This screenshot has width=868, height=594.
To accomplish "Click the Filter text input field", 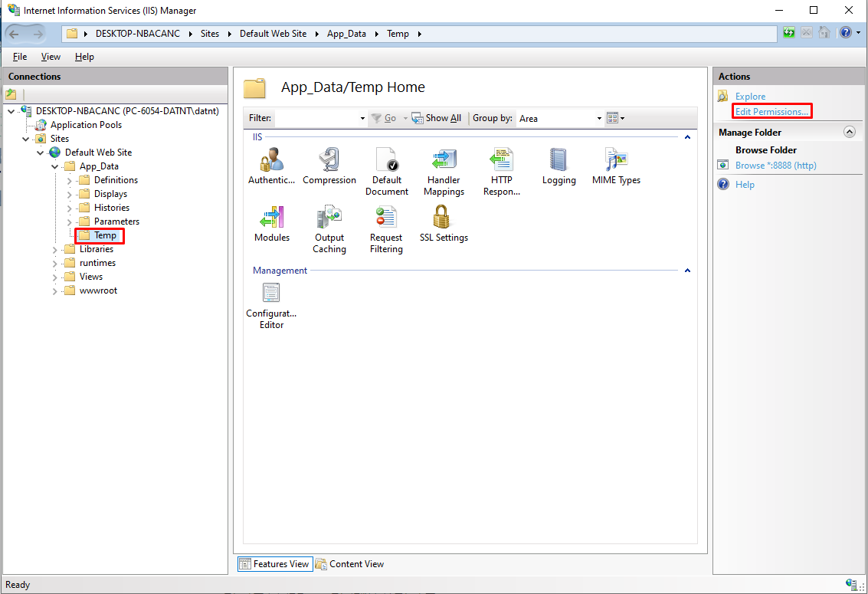I will point(316,119).
